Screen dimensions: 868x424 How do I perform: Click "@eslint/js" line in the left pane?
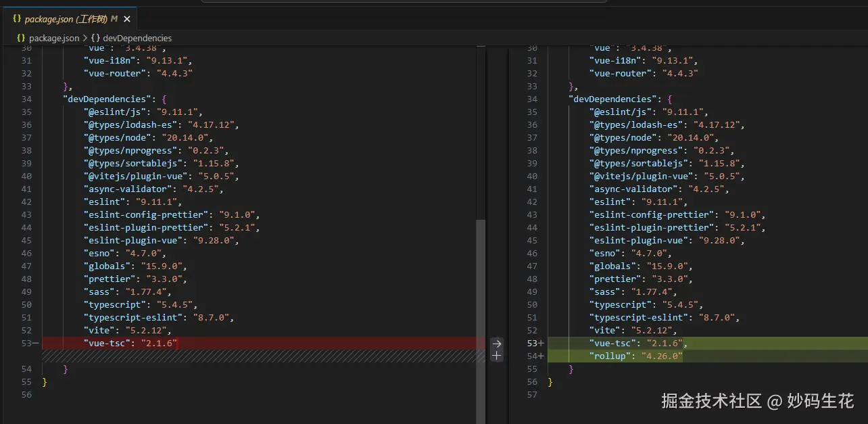pos(143,112)
